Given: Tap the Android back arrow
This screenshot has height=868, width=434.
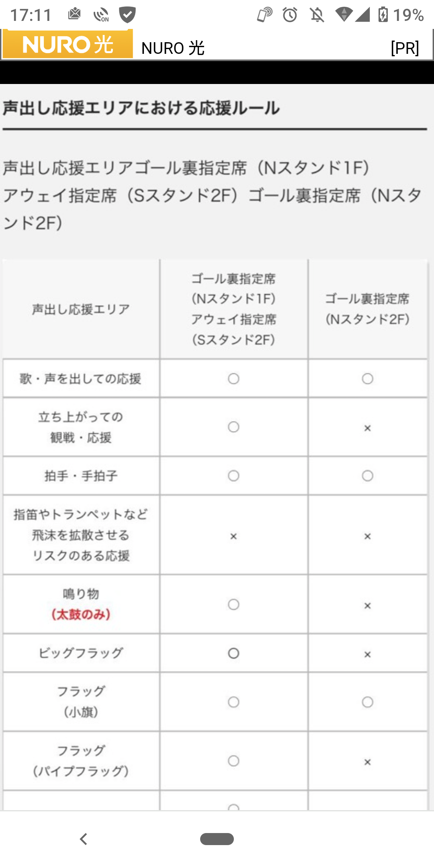Looking at the screenshot, I should pyautogui.click(x=84, y=839).
